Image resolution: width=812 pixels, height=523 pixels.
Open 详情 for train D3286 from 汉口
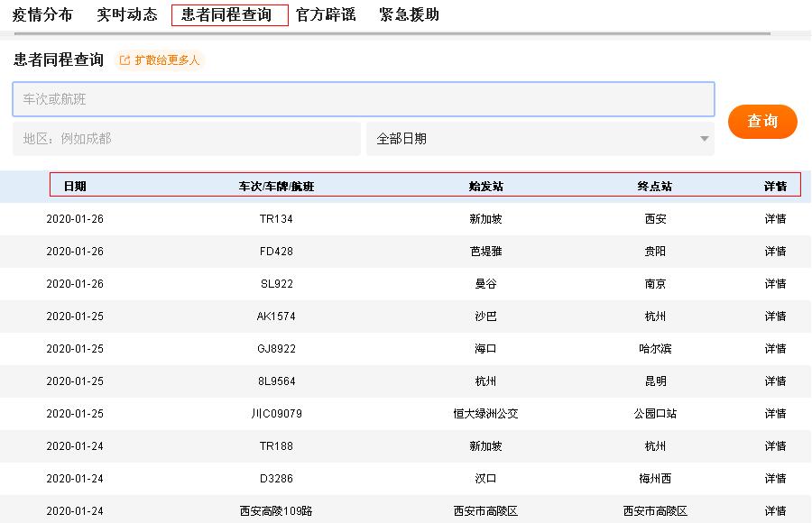click(x=774, y=478)
